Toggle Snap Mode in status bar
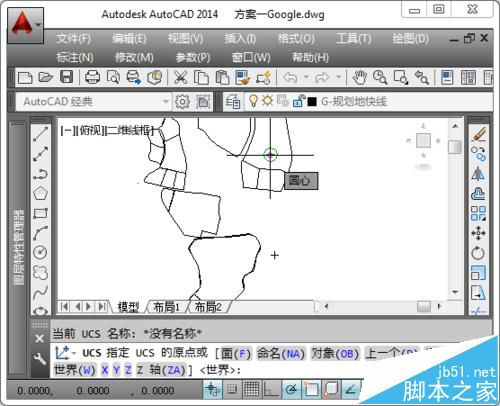 click(x=232, y=389)
